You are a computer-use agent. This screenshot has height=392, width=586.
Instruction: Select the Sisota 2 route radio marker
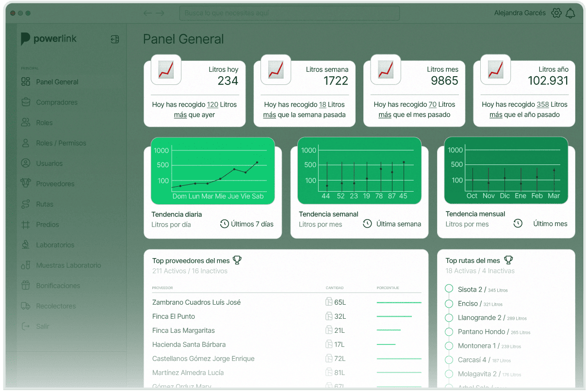tap(449, 289)
